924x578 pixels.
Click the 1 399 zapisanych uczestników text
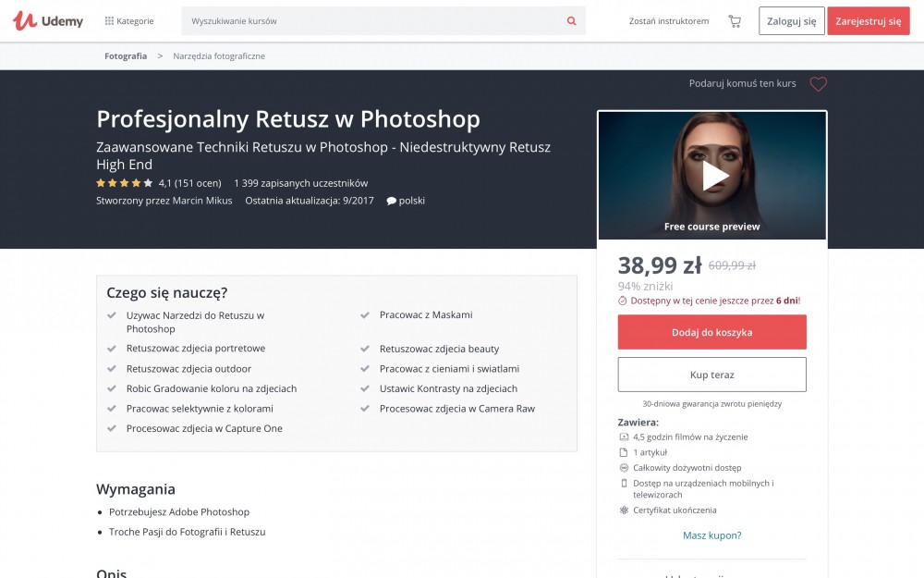point(300,183)
